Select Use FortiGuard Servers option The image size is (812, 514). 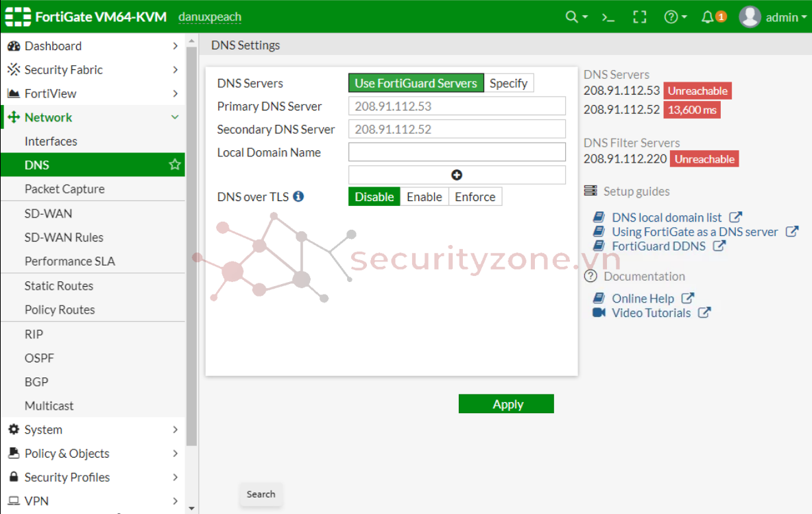pos(416,83)
